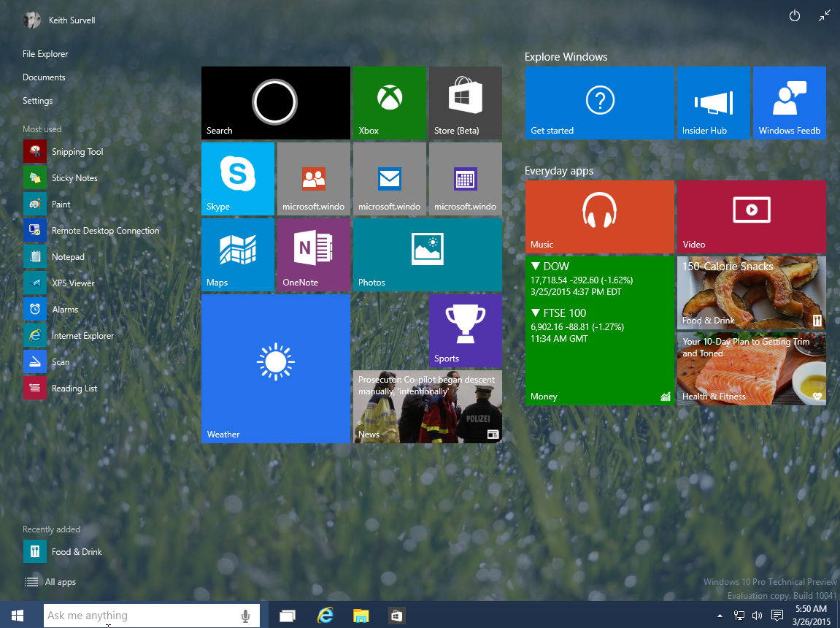Open the volume speaker tray icon
The width and height of the screenshot is (840, 628).
click(x=757, y=616)
